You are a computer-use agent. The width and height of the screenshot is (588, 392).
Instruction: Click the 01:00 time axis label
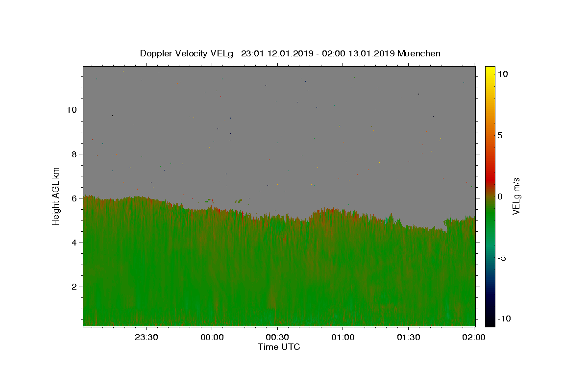(343, 337)
